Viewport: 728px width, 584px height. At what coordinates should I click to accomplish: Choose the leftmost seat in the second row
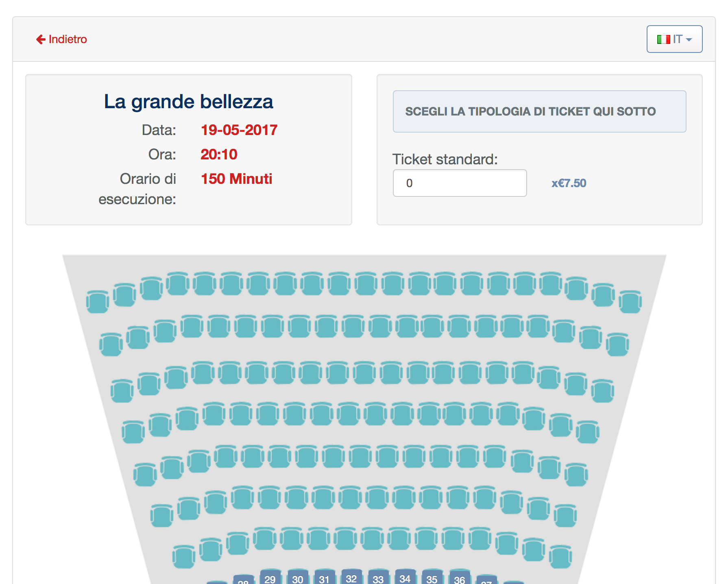point(111,345)
